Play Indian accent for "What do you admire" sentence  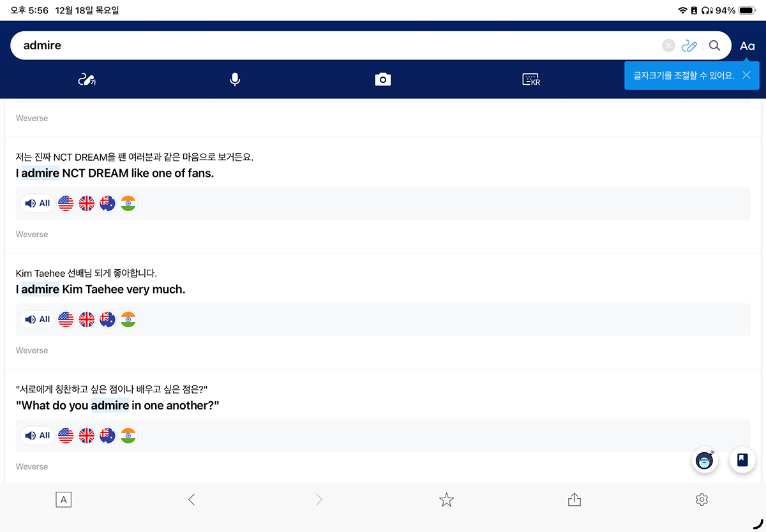pos(128,436)
